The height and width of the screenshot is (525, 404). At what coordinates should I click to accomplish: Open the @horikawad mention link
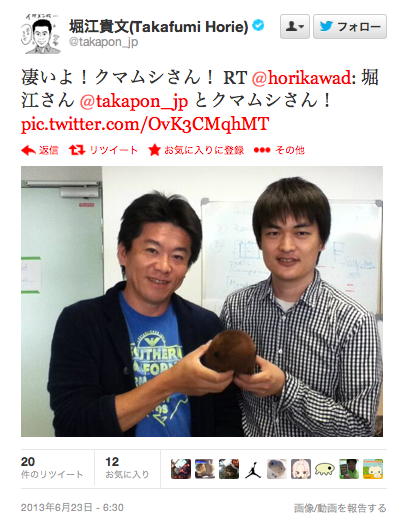(301, 78)
